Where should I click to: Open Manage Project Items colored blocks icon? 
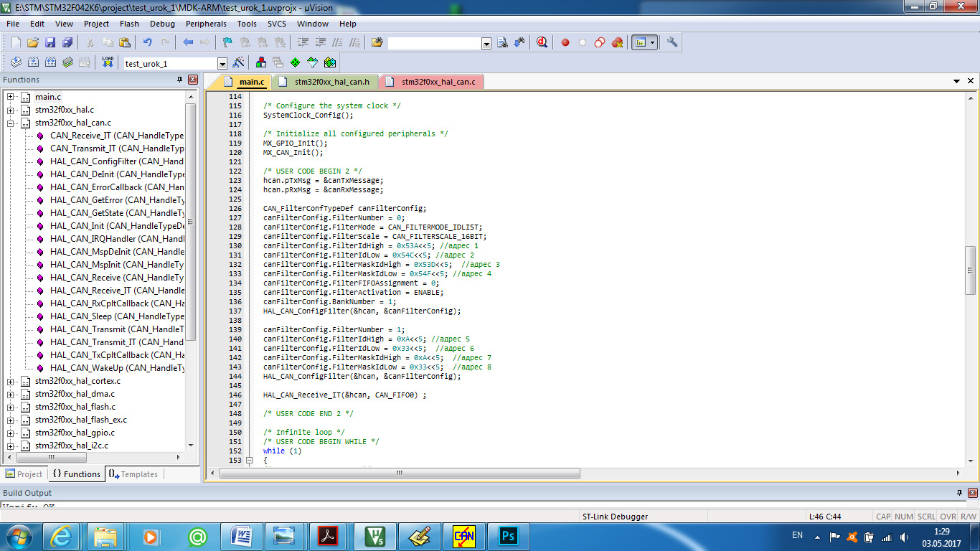tap(260, 62)
